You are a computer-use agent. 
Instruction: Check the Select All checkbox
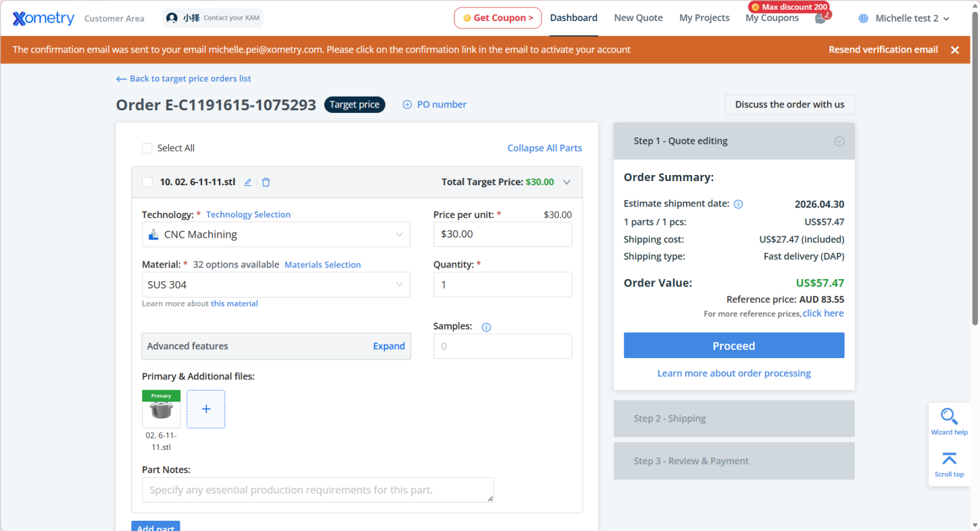click(x=147, y=148)
